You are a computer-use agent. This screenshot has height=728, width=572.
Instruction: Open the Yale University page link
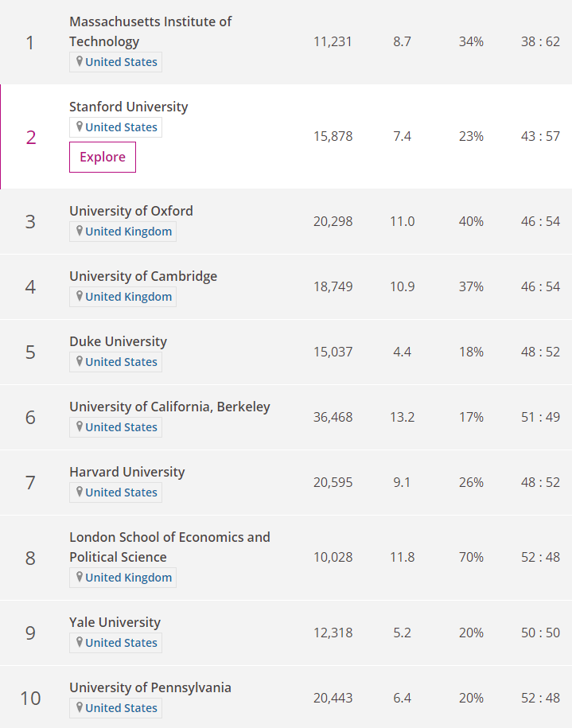click(115, 622)
